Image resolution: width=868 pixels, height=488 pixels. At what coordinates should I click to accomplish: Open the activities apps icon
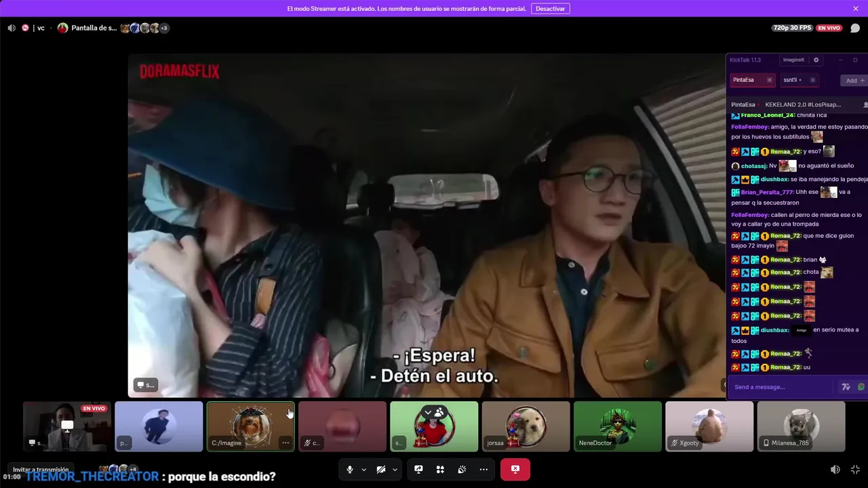(x=440, y=470)
